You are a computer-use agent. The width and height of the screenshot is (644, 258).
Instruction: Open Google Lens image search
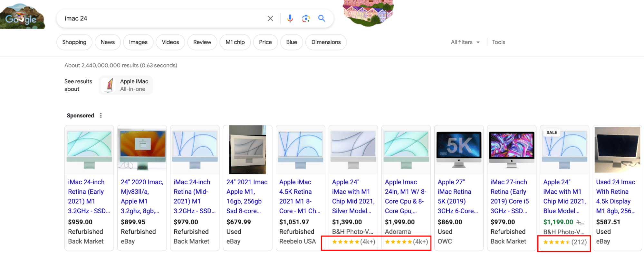pyautogui.click(x=306, y=19)
